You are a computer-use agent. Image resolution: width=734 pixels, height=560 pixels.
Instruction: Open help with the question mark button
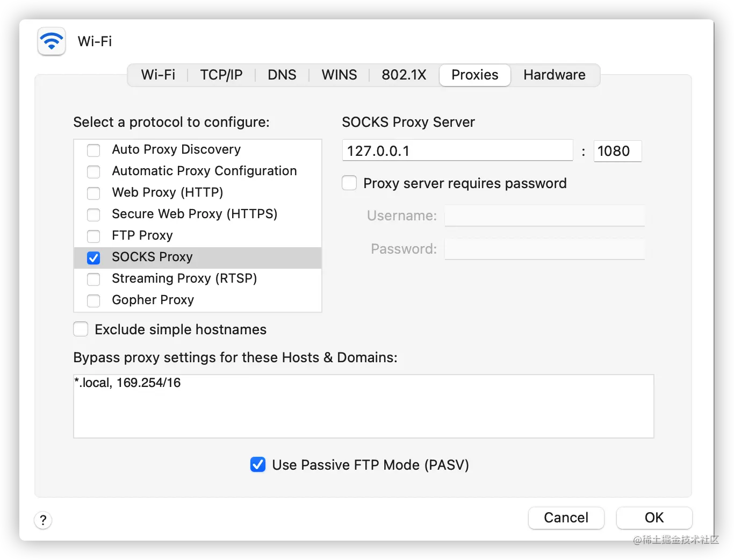[43, 520]
